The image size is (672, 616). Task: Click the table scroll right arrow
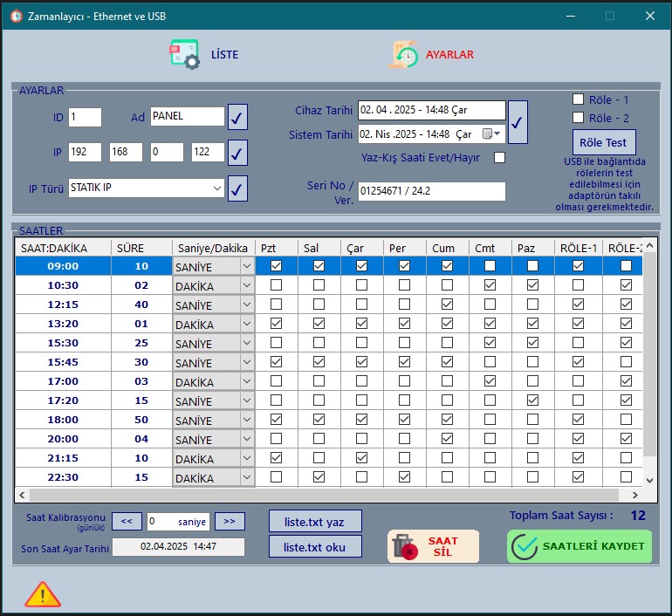(x=635, y=495)
